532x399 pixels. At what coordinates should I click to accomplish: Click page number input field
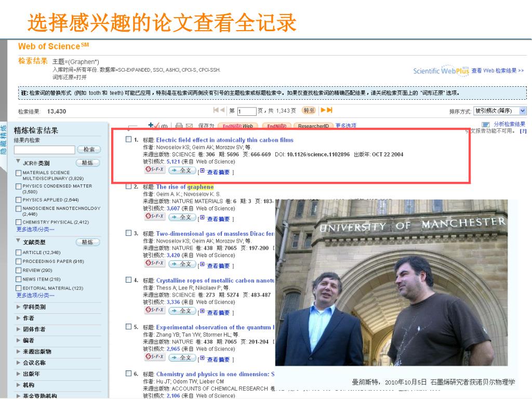[247, 111]
